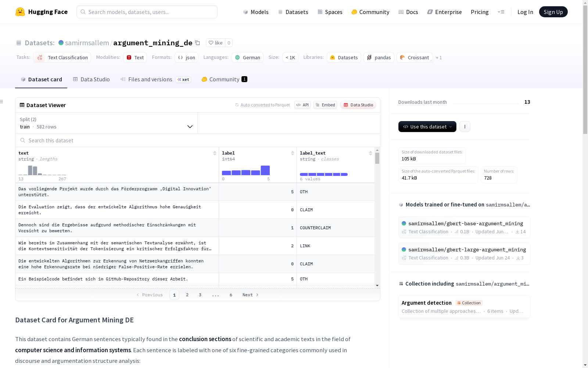Click the Search this dataset field
588x368 pixels.
pos(198,141)
